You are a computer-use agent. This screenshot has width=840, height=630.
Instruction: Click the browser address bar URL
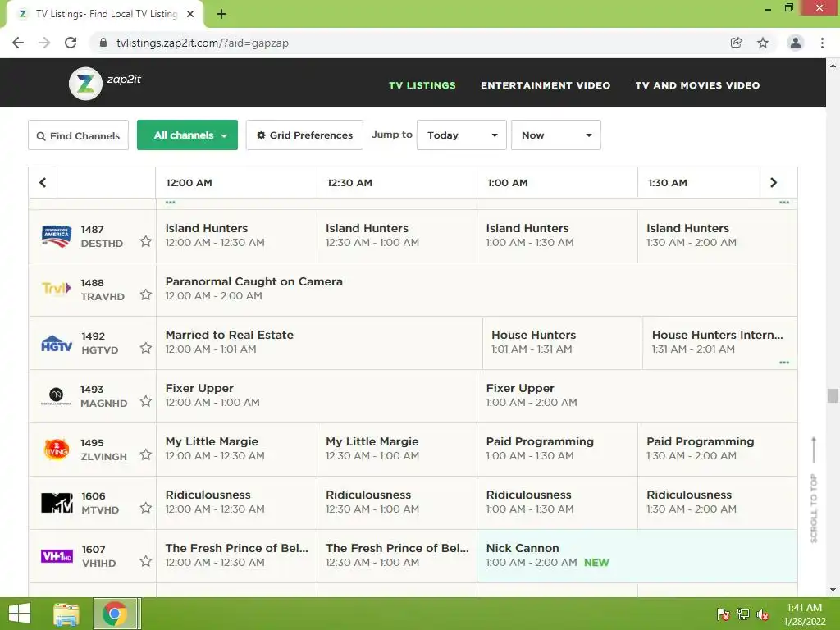[203, 43]
